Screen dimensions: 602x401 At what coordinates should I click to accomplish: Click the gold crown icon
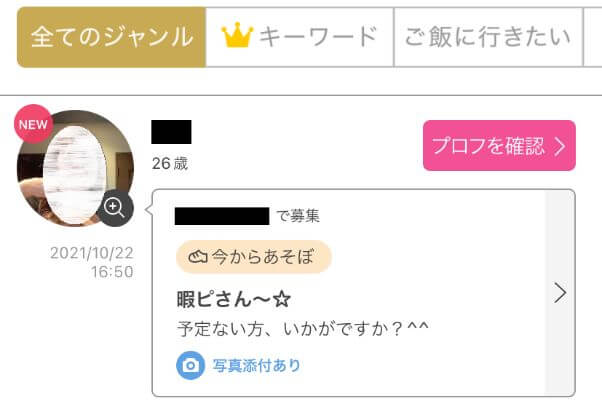point(237,35)
